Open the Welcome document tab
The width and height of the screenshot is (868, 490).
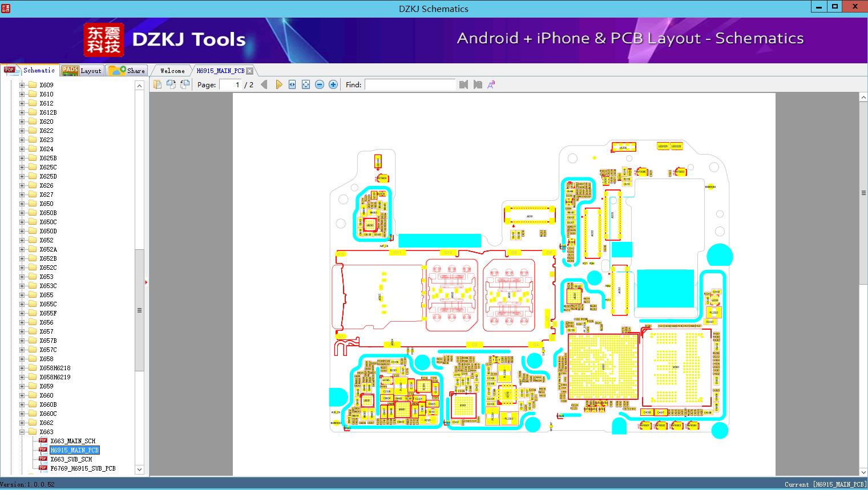coord(172,71)
